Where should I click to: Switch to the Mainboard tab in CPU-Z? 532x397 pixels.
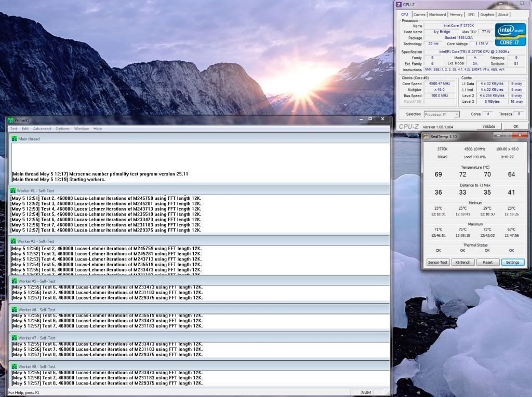click(437, 15)
